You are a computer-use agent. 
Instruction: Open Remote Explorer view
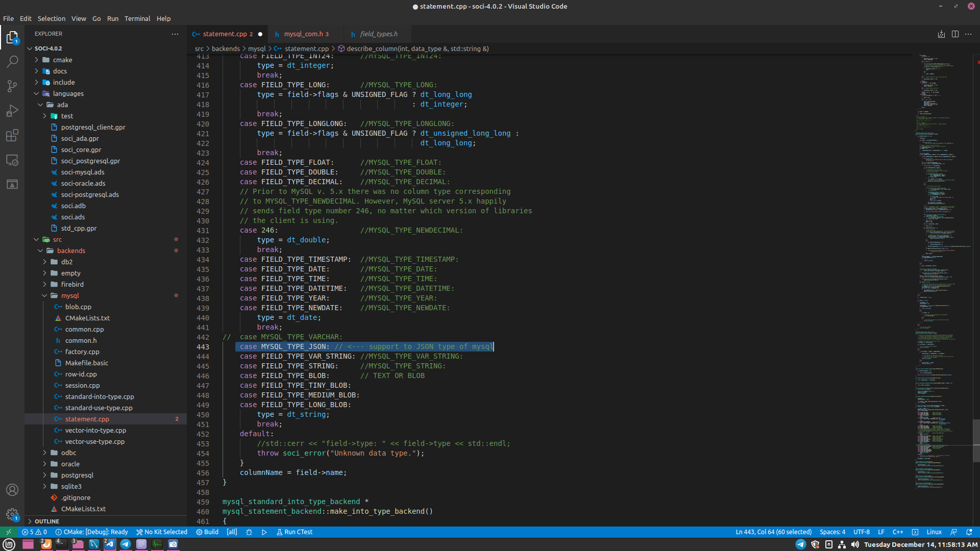tap(12, 160)
